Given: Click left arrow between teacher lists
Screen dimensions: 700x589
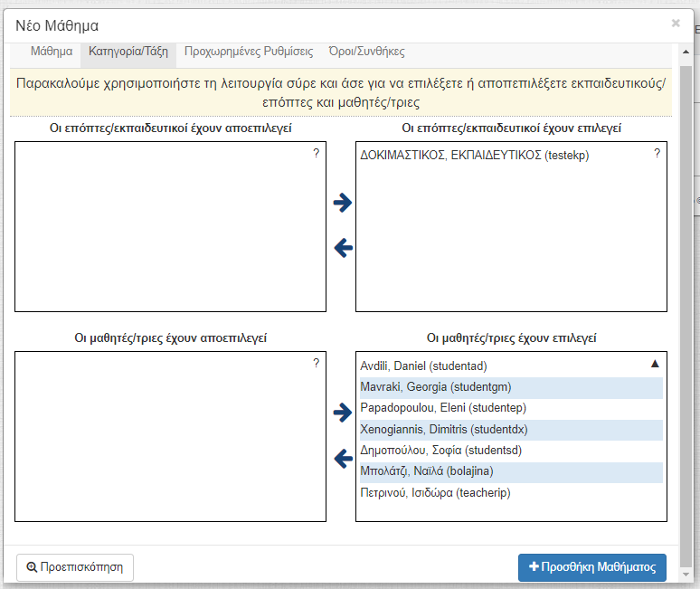Looking at the screenshot, I should [x=344, y=248].
